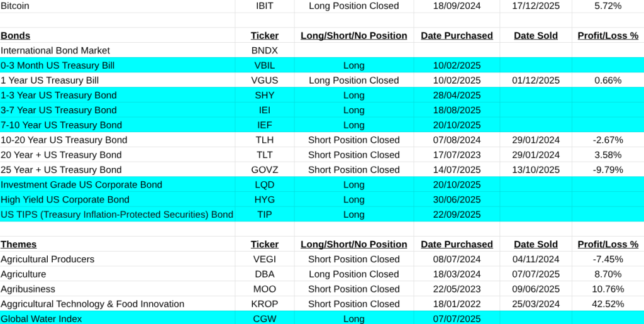Select the IBIT ticker cell
The height and width of the screenshot is (324, 644).
[x=264, y=6]
